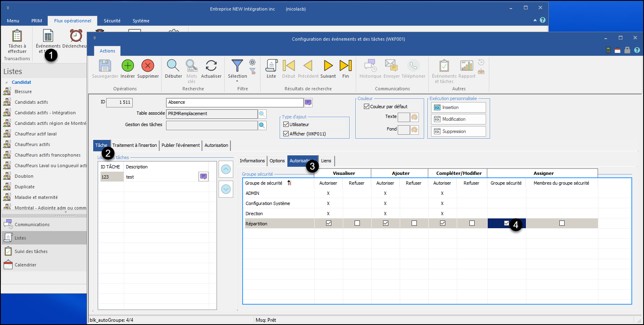Click the Actualiser refresh icon
Screen dimensions: 644x325
coord(211,66)
